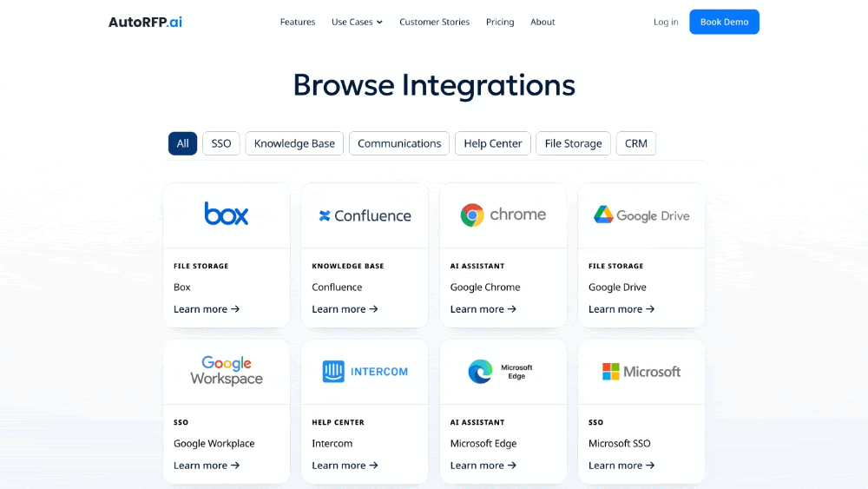Open the Google Drive logo card
The image size is (868, 489).
tap(641, 215)
